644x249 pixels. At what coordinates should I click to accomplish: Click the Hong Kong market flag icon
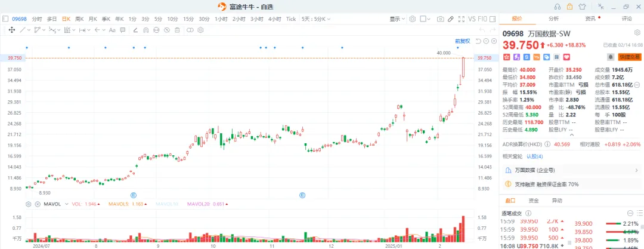coord(506,57)
